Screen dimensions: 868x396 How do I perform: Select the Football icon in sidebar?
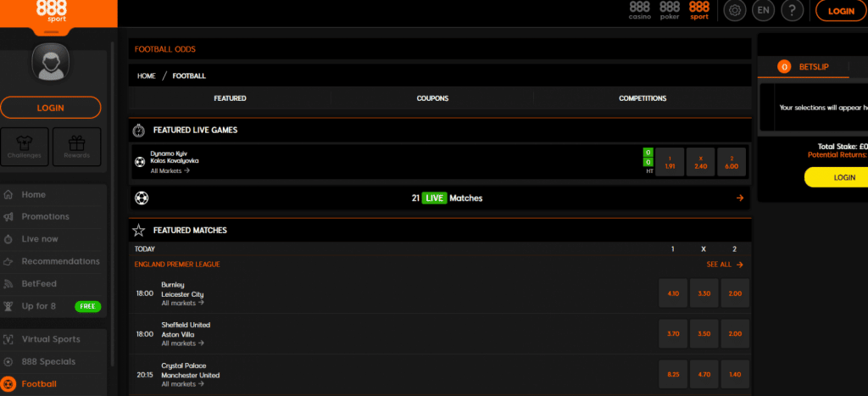(x=9, y=384)
